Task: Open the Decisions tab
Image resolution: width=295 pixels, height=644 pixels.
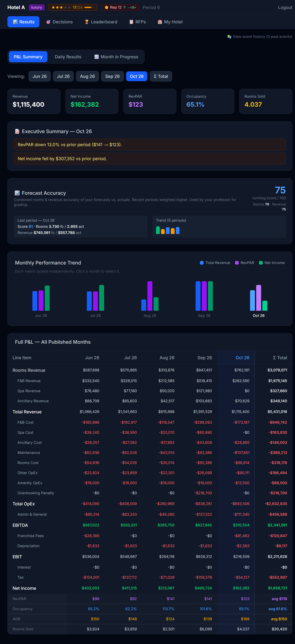Action: [x=59, y=22]
